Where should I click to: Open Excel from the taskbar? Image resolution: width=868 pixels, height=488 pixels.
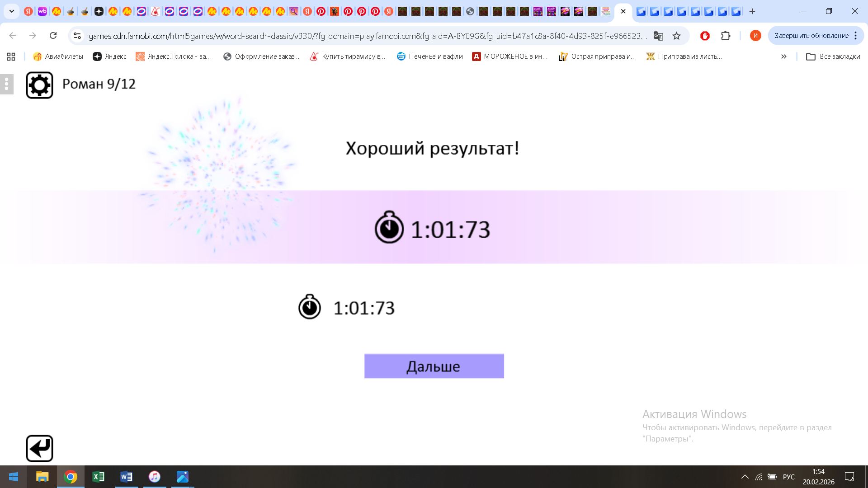[99, 477]
